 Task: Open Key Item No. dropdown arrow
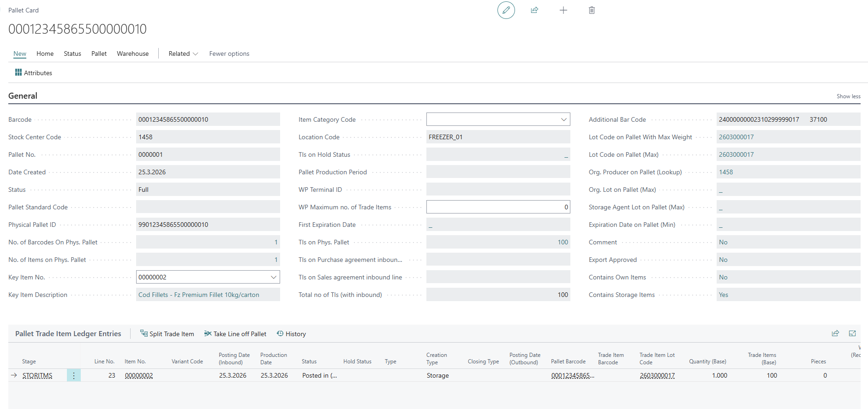(273, 277)
